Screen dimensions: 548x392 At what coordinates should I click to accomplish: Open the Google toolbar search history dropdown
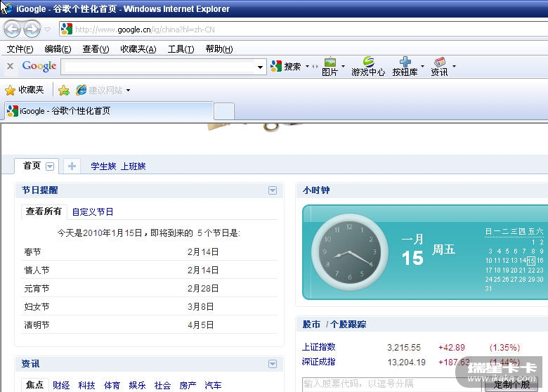click(261, 67)
